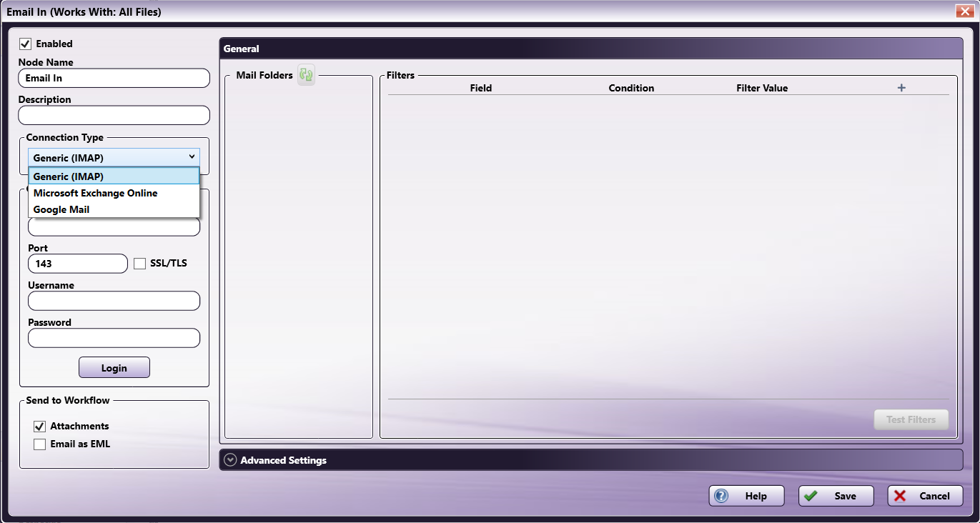Uncheck the Enabled checkbox
This screenshot has height=523, width=980.
(x=26, y=44)
